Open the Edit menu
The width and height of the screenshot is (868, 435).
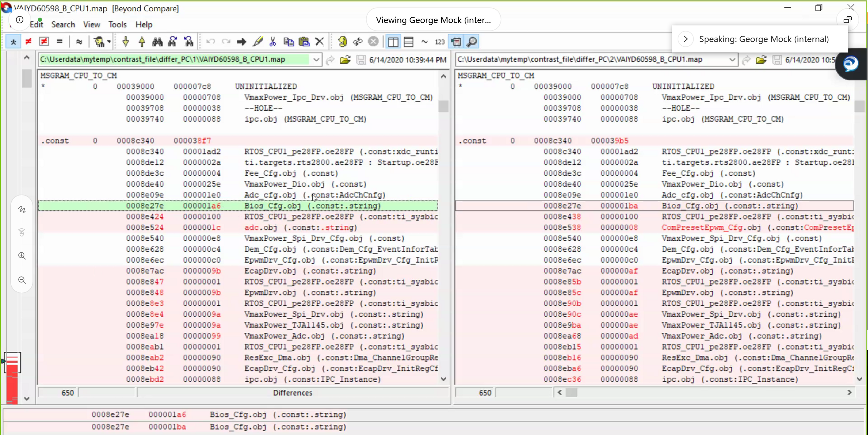[37, 24]
